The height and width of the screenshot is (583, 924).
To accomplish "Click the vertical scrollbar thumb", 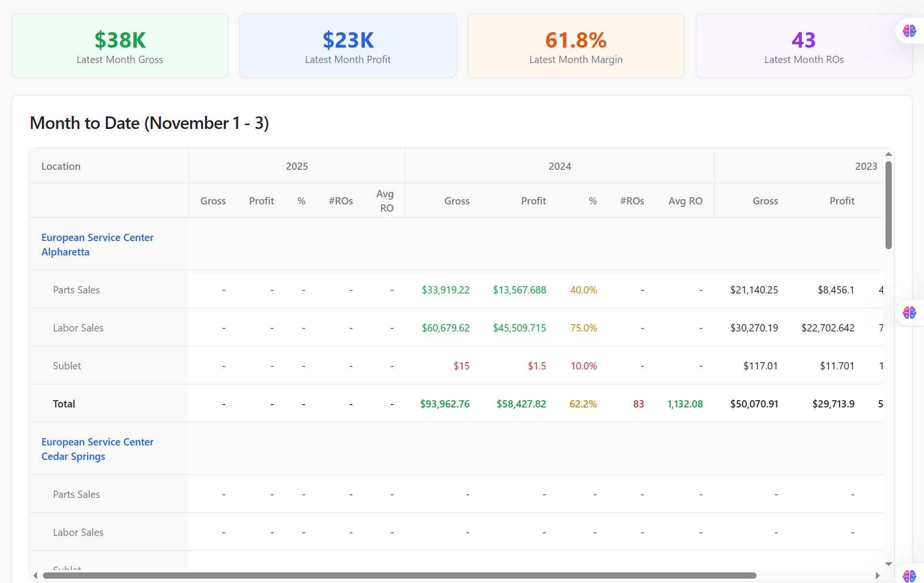I will [x=888, y=205].
